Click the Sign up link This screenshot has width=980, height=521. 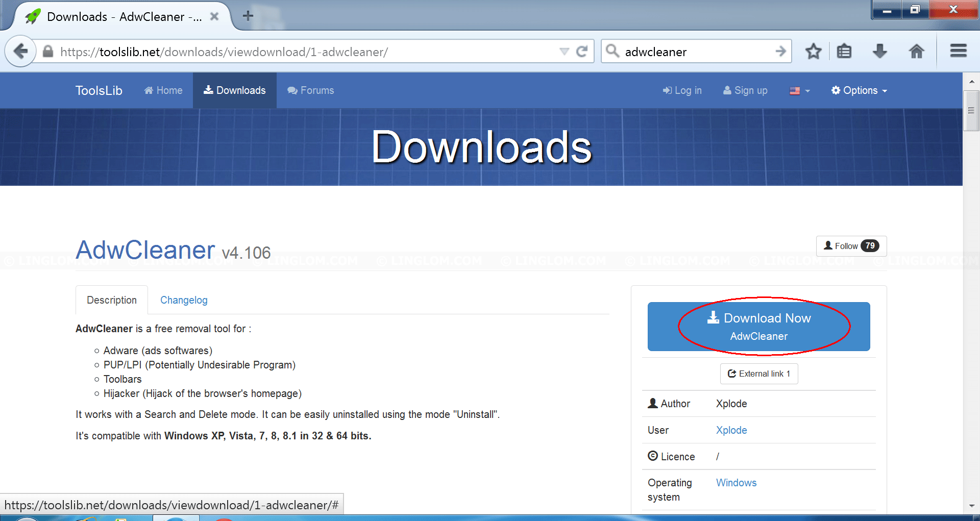[745, 90]
